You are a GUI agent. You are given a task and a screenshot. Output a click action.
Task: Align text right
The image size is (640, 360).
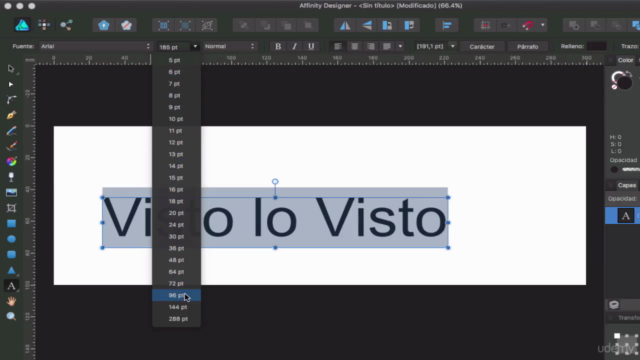(x=371, y=47)
